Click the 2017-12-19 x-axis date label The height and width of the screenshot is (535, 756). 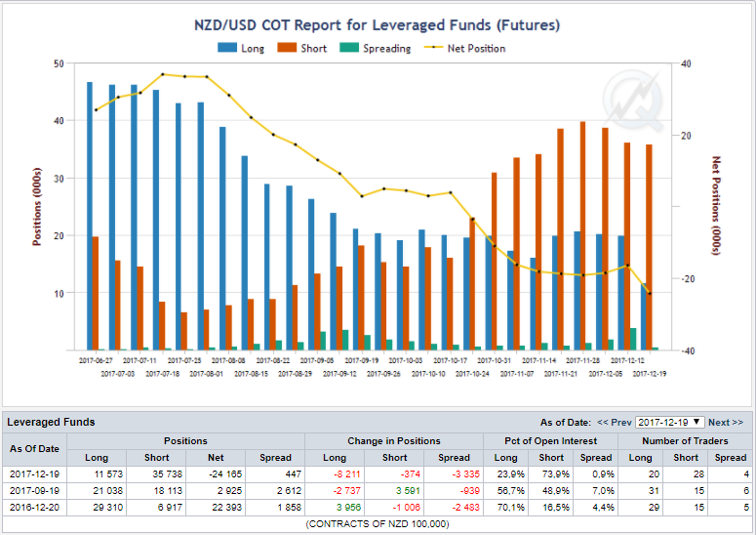pos(650,374)
